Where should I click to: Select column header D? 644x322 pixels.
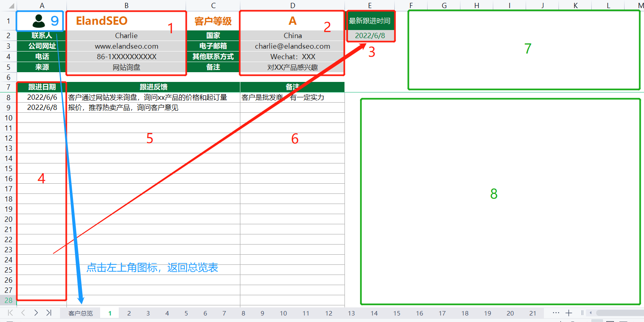click(293, 5)
